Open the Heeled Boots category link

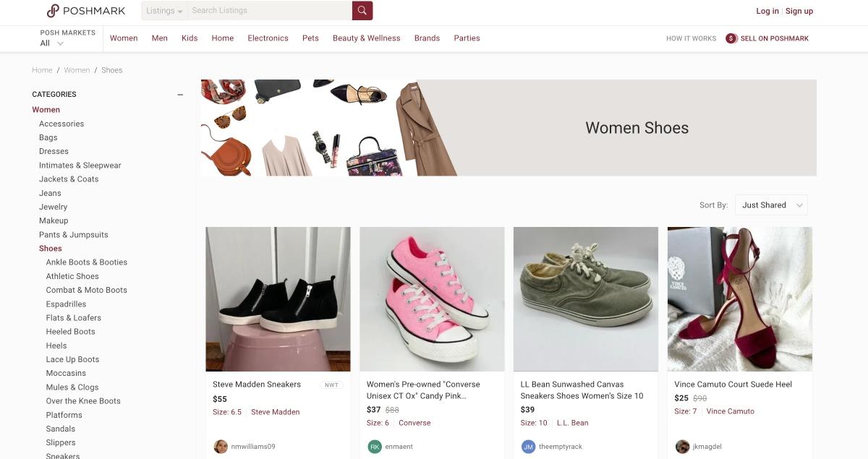tap(70, 331)
